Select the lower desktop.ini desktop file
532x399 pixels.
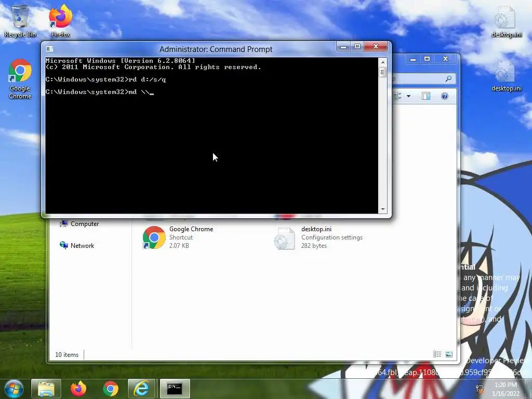506,75
